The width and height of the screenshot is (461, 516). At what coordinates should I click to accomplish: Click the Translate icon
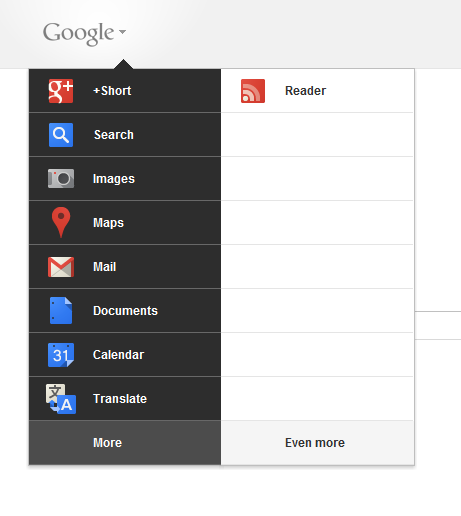[x=61, y=399]
